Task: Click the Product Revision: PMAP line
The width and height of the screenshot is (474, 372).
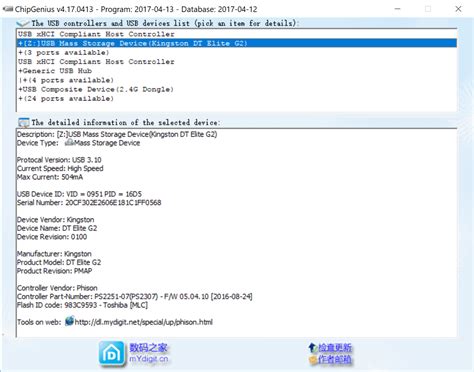Action: tap(55, 271)
